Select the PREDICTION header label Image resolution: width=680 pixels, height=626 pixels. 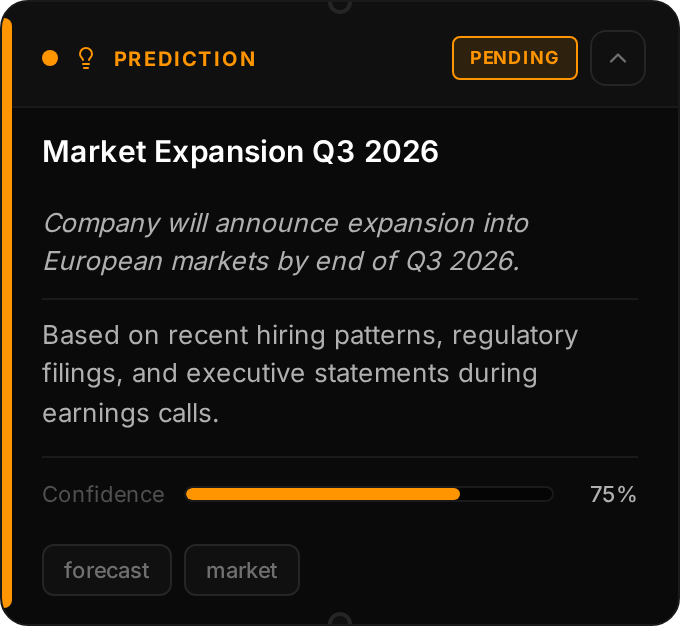[x=185, y=59]
